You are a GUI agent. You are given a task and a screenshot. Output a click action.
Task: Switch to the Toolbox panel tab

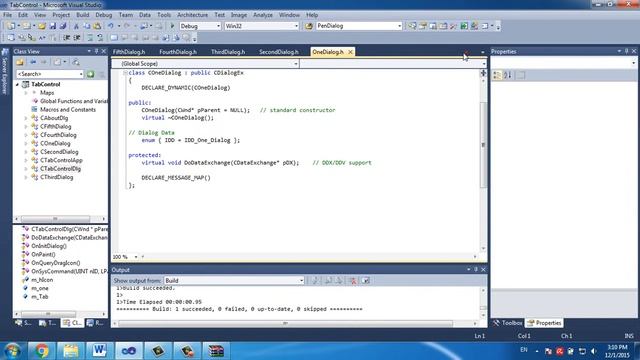pos(507,323)
